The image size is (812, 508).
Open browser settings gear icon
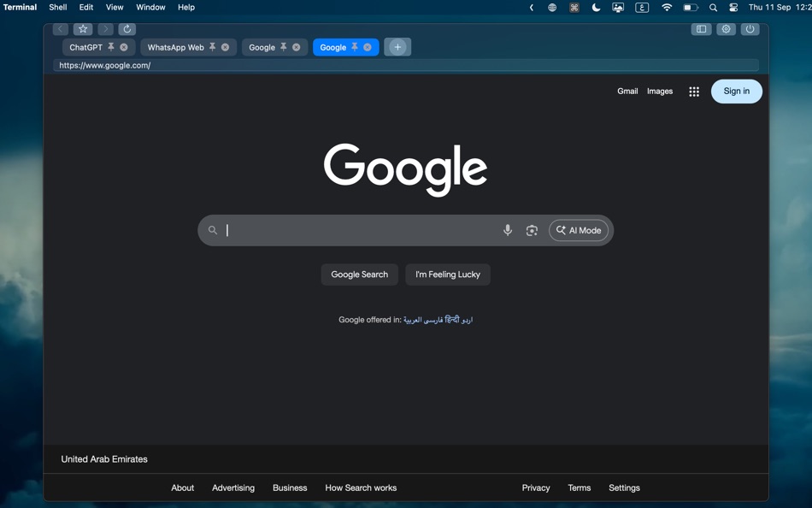click(x=726, y=29)
